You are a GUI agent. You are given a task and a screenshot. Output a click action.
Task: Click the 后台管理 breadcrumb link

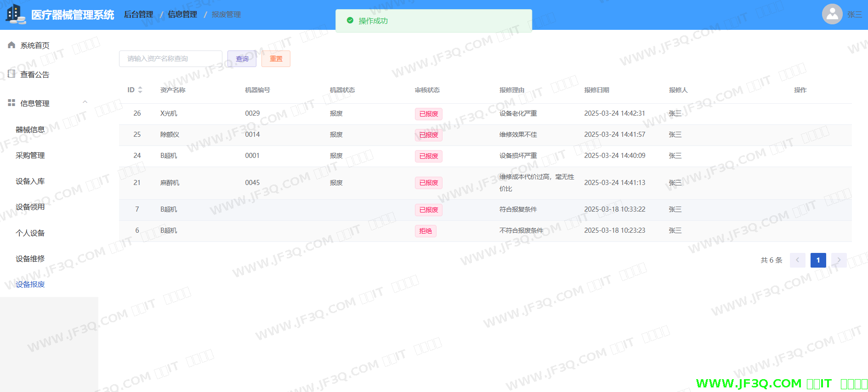click(x=138, y=15)
